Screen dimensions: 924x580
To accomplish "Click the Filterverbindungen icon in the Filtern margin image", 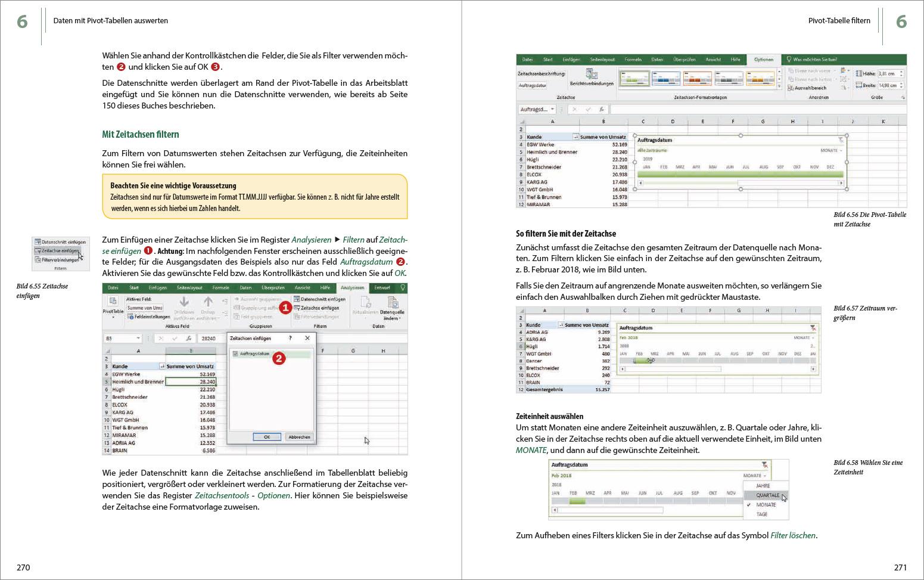I will pyautogui.click(x=38, y=259).
